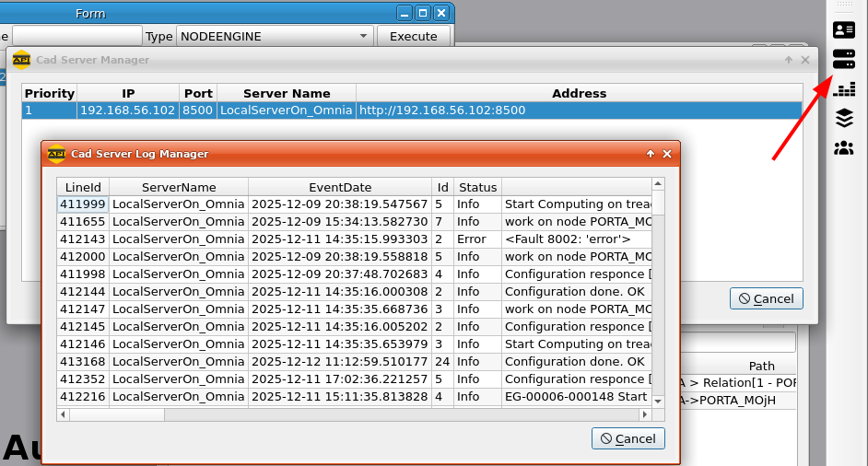Image resolution: width=868 pixels, height=466 pixels.
Task: Click the Status column header in log table
Action: click(x=477, y=187)
